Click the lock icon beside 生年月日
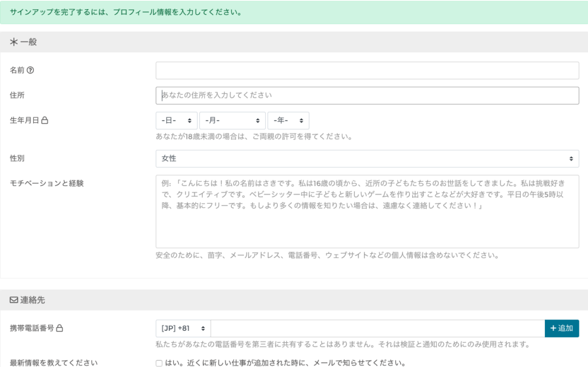Image resolution: width=588 pixels, height=367 pixels. [45, 121]
